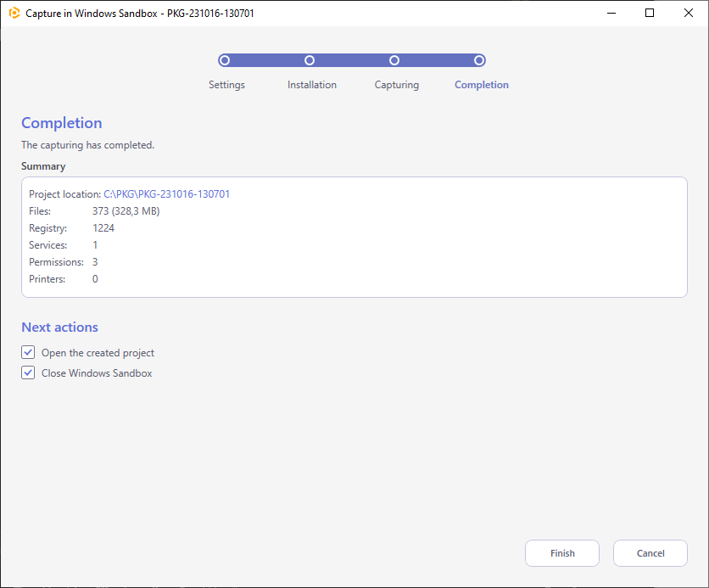This screenshot has height=588, width=709.
Task: Click the Completion page heading
Action: [x=62, y=123]
